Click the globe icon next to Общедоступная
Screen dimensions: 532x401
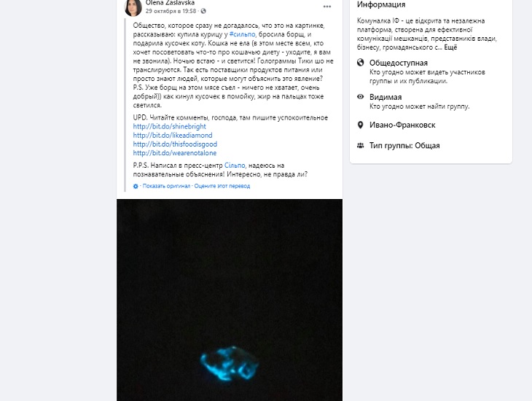point(360,63)
